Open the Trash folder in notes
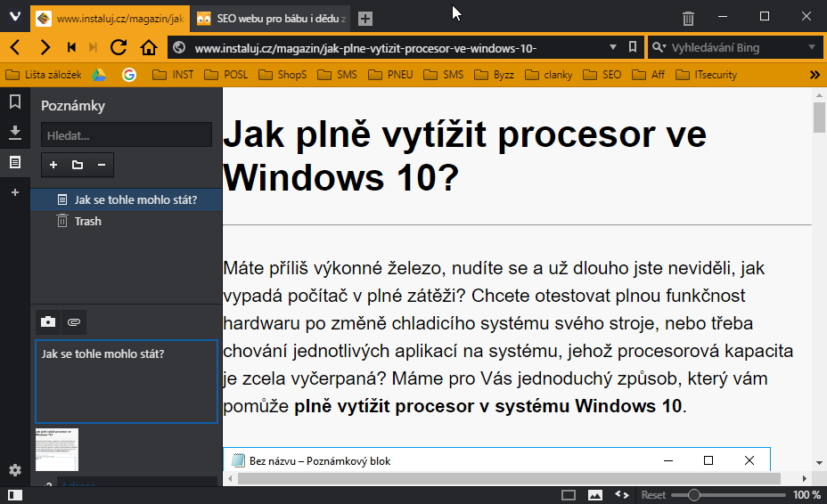 pos(127,221)
